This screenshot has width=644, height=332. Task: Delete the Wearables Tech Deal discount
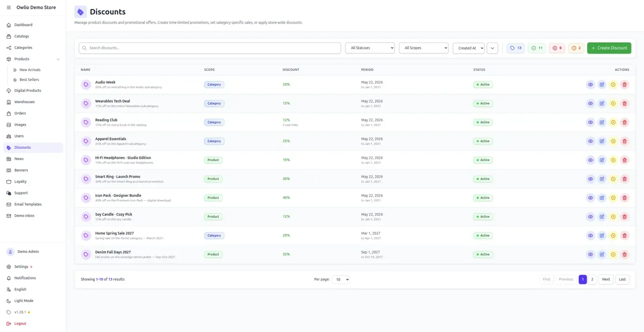point(625,104)
